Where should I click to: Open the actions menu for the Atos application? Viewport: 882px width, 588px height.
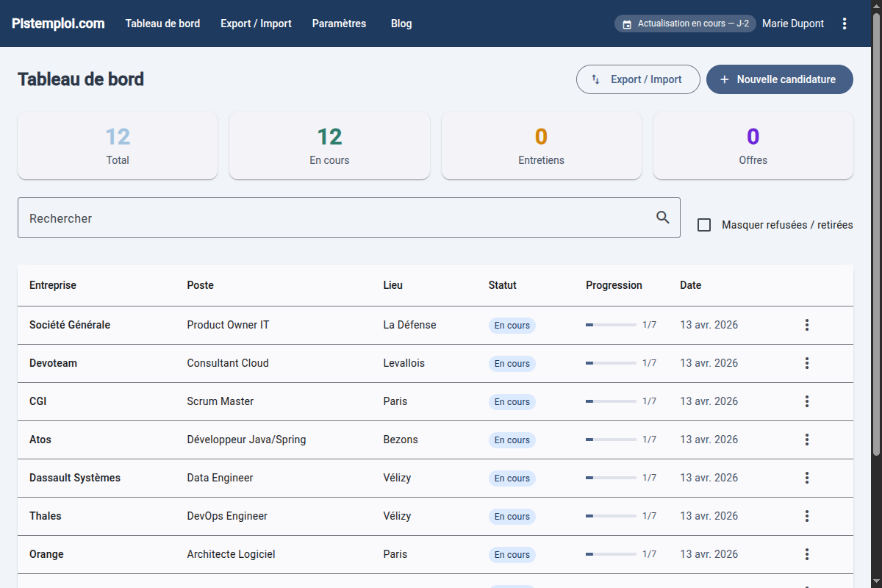[806, 440]
